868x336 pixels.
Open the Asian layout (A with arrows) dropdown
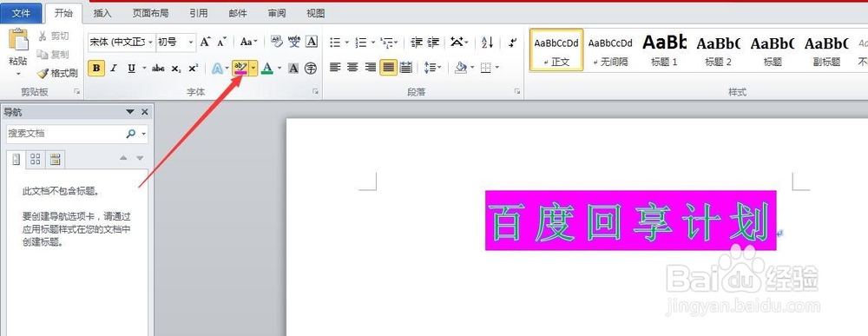click(x=459, y=42)
